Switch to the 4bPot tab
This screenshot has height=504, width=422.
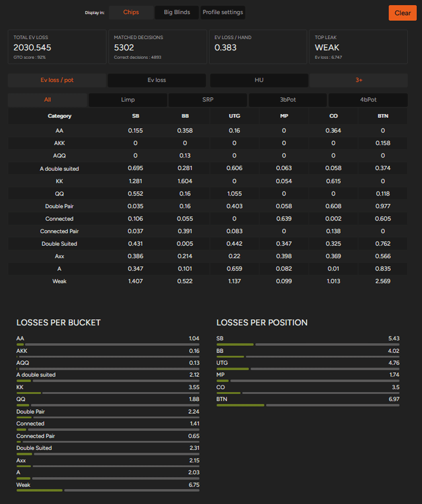pos(368,100)
